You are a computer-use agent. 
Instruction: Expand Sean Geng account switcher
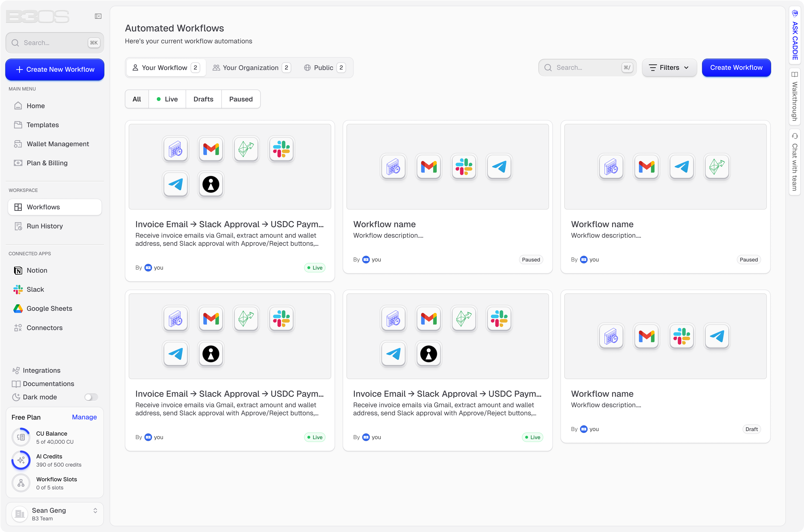tap(95, 511)
